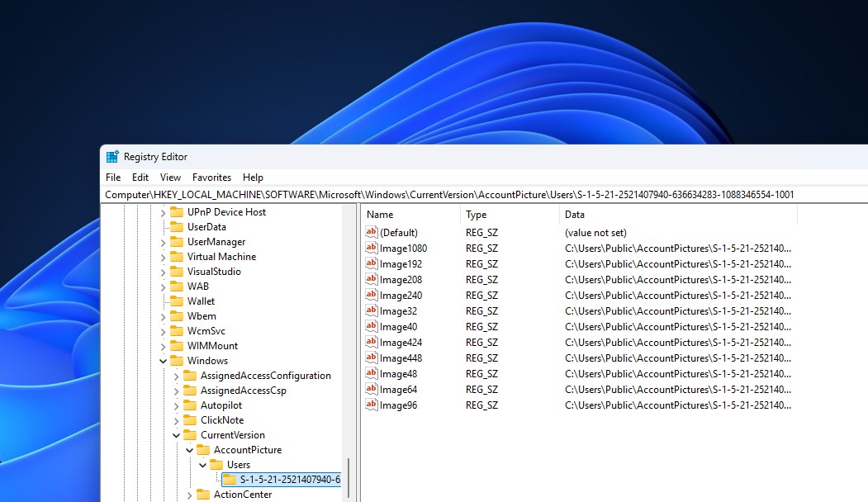
Task: Select the Image192 value icon
Action: click(x=372, y=263)
